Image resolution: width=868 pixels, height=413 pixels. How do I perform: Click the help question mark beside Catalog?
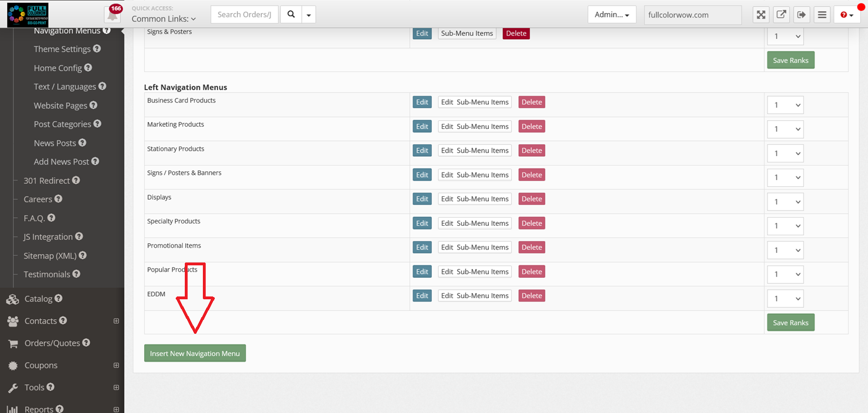[x=59, y=298]
